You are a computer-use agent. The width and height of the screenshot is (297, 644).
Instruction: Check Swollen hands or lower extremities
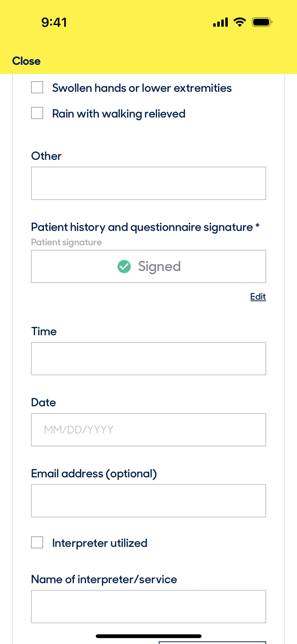click(x=37, y=87)
